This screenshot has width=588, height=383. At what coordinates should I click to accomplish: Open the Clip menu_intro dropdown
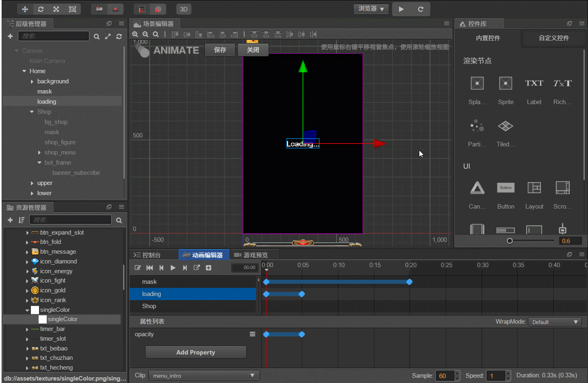click(204, 376)
